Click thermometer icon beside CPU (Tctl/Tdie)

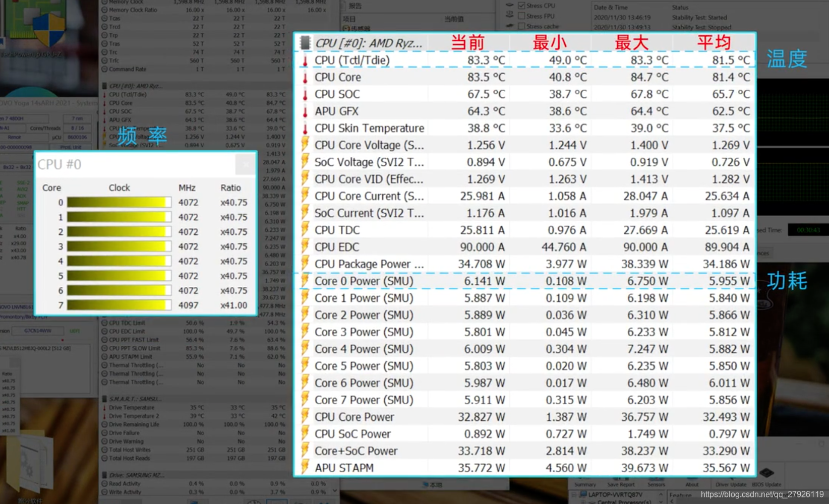pos(305,60)
